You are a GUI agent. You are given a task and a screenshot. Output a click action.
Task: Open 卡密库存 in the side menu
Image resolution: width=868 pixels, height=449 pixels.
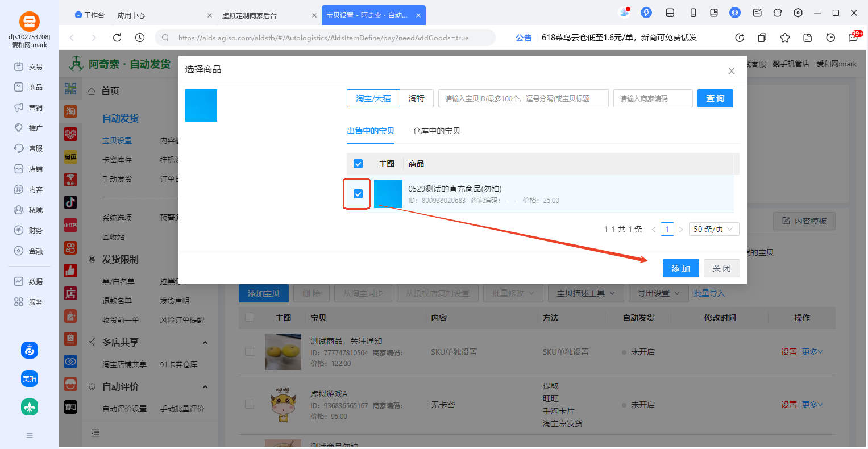[117, 160]
